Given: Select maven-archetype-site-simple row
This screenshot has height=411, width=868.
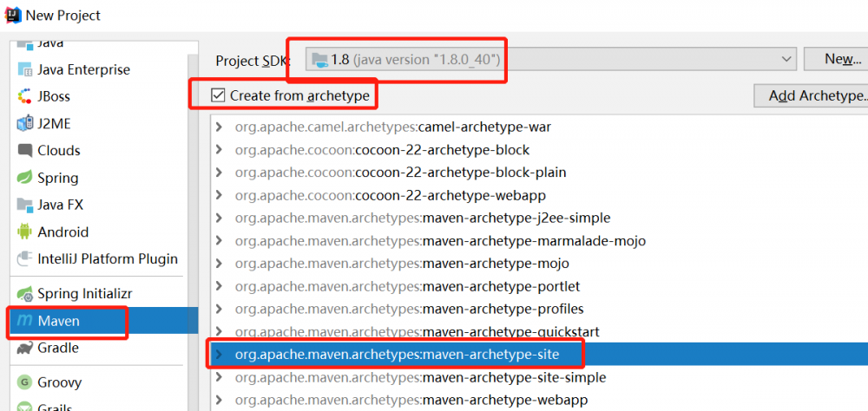Looking at the screenshot, I should coord(539,377).
